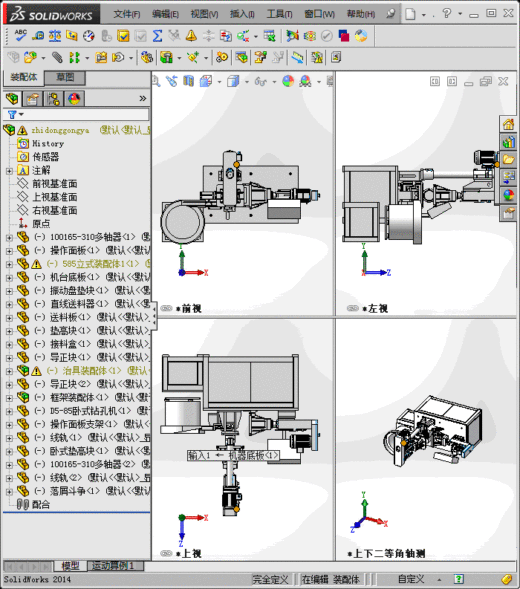Open the DisplayManager color ball tab
This screenshot has width=520, height=589.
pos(74,99)
